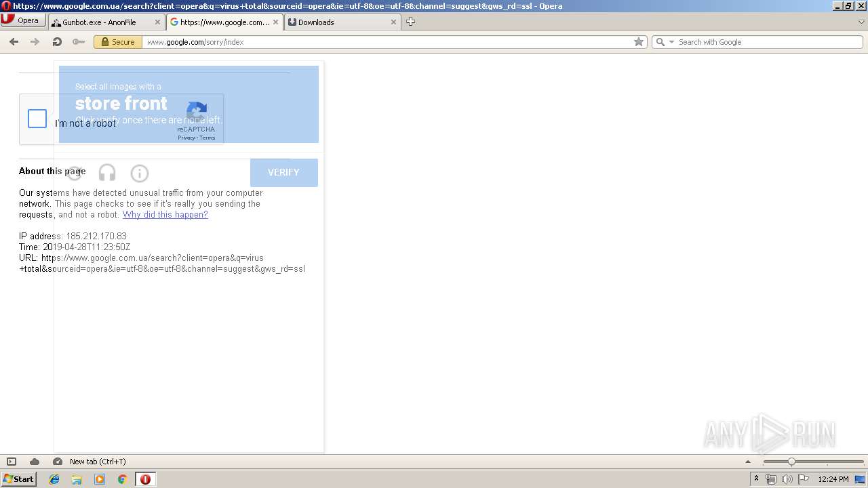The image size is (868, 488).
Task: Close the Gunbot.exe - AnonFile tab
Action: [157, 22]
